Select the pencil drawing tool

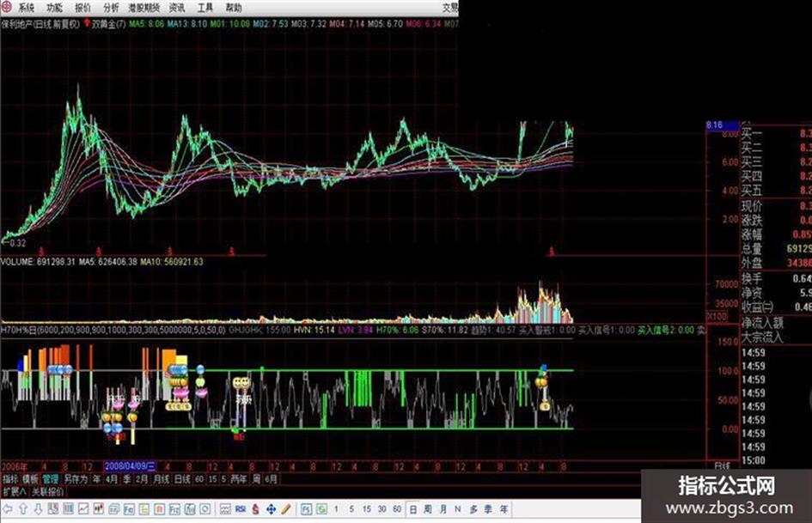285,509
